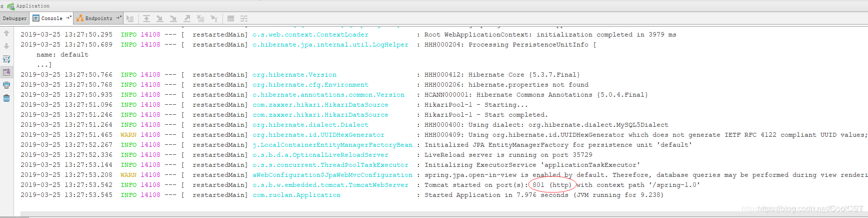Click the 'name: default' console line

(x=62, y=55)
